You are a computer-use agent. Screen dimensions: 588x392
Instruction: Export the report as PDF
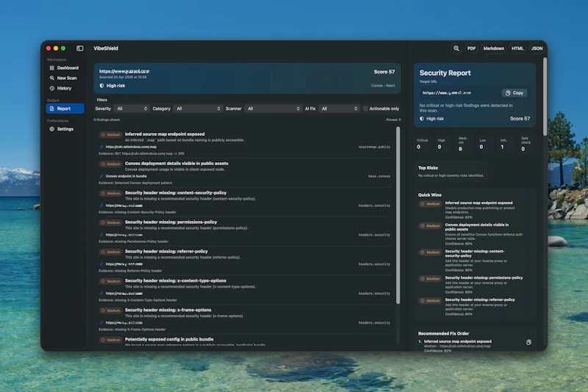(x=471, y=48)
